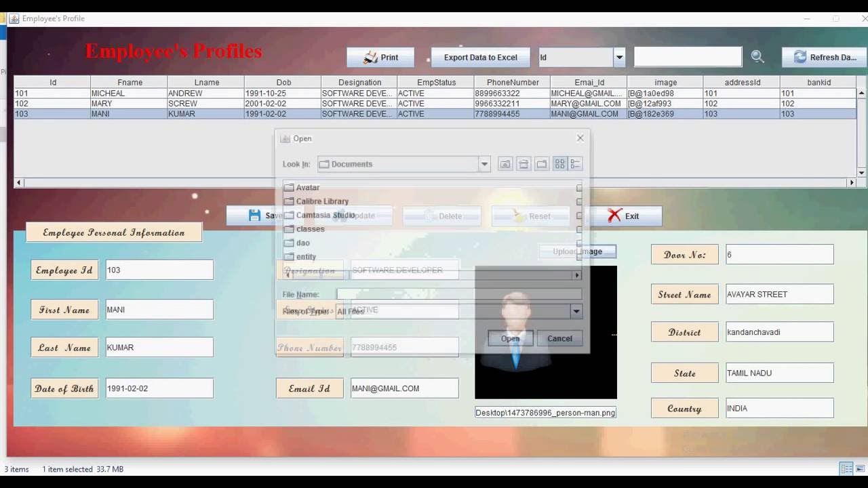The height and width of the screenshot is (488, 868).
Task: Select the Calibre Library folder
Action: [x=316, y=201]
